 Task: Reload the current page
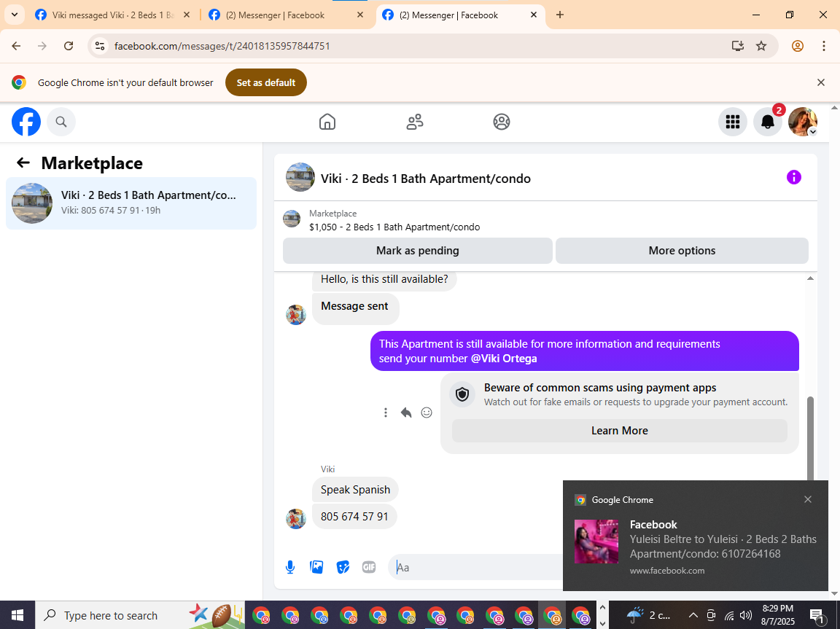coord(69,46)
